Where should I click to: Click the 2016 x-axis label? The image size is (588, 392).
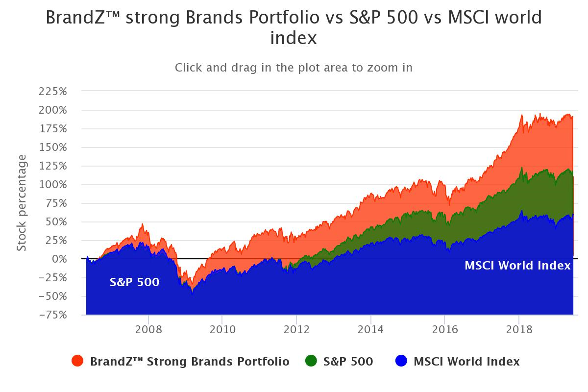(444, 329)
